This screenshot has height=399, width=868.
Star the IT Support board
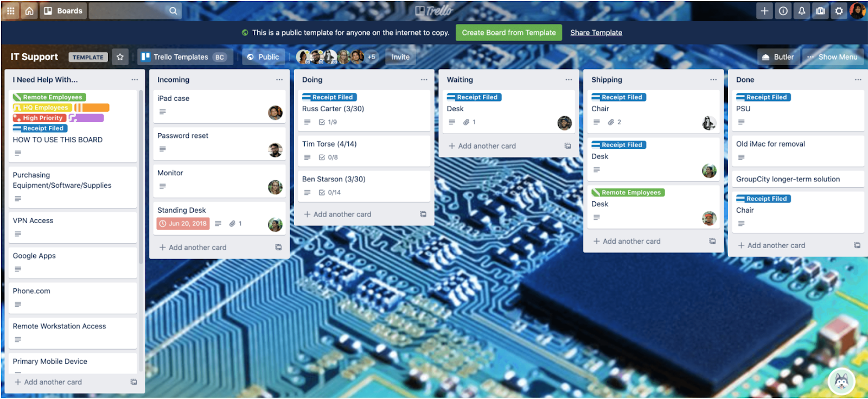120,57
